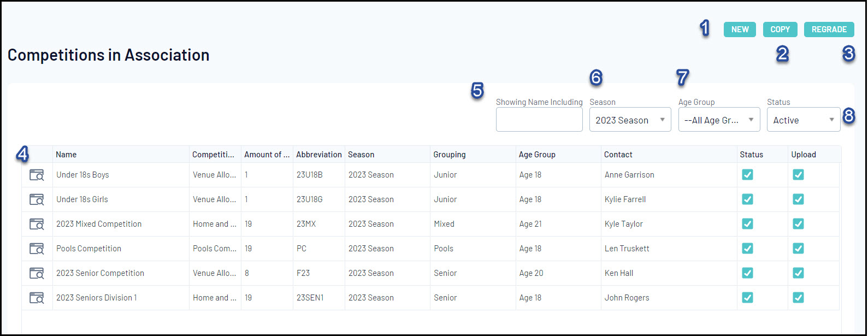Open the 2023 Mixed Competition name

click(99, 224)
